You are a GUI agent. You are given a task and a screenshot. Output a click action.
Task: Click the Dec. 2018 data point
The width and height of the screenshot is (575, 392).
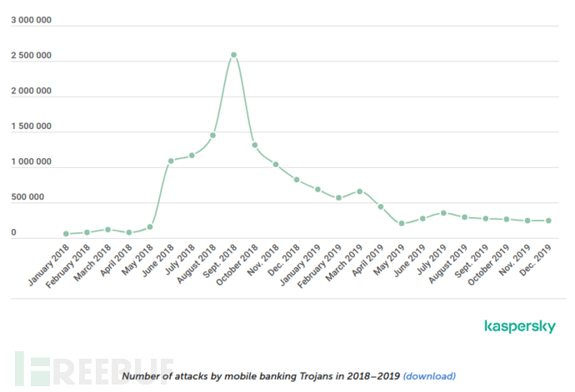(297, 180)
